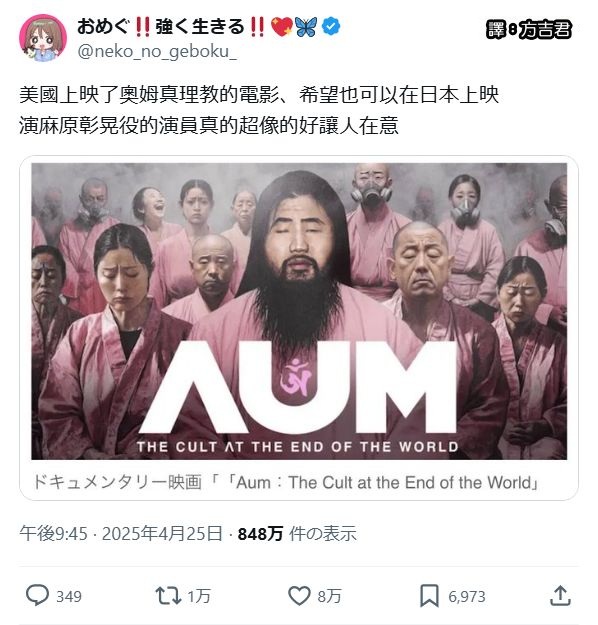598x625 pixels.
Task: Click the 848万 件の表示 view count
Action: [x=297, y=533]
